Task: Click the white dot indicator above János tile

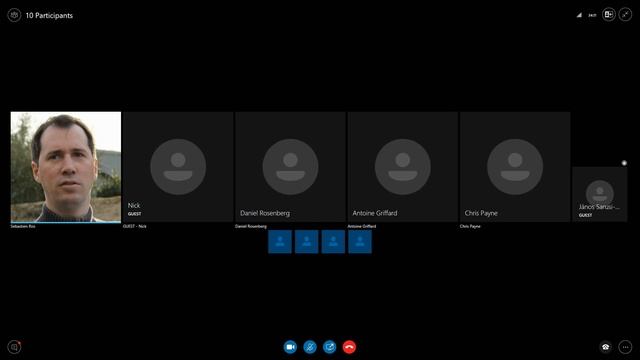Action: click(624, 163)
